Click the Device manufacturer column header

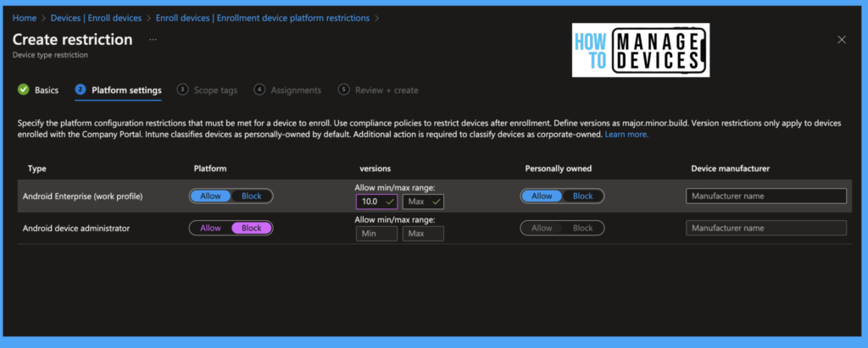(730, 168)
